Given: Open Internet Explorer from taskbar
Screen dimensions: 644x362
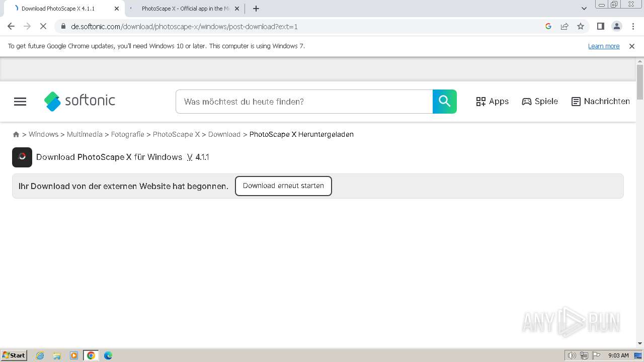Looking at the screenshot, I should [40, 355].
